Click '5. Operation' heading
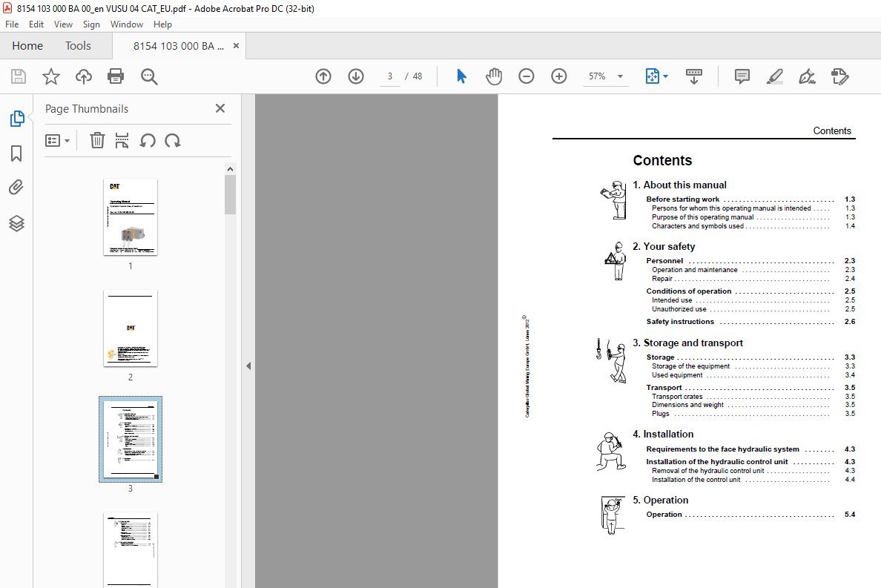881x588 pixels. (x=660, y=500)
